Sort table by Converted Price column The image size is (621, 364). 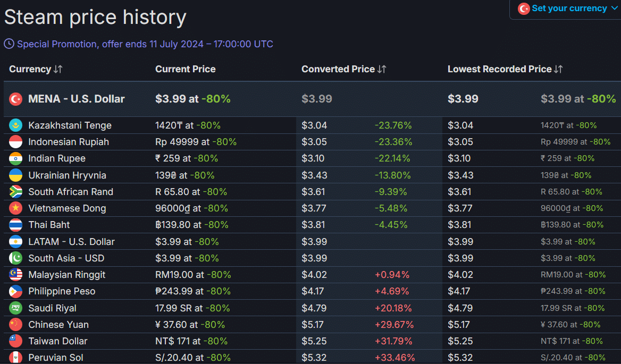344,69
